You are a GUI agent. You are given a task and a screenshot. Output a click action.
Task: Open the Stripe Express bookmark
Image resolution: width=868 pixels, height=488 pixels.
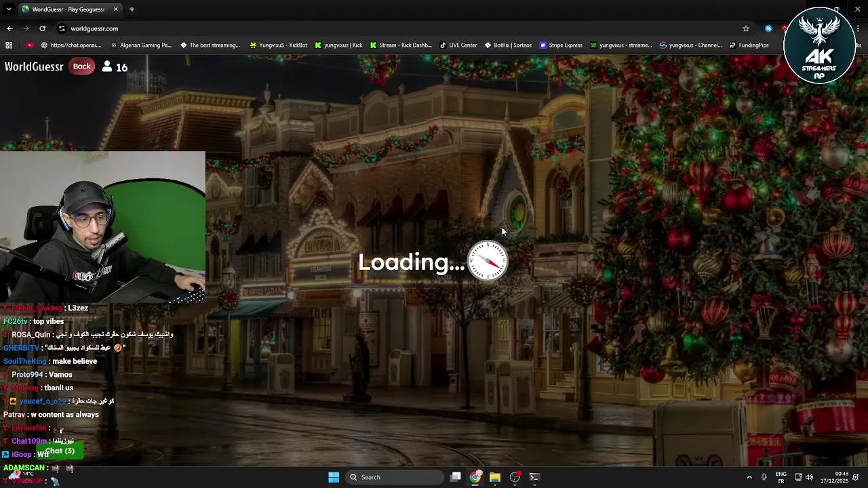[x=561, y=45]
